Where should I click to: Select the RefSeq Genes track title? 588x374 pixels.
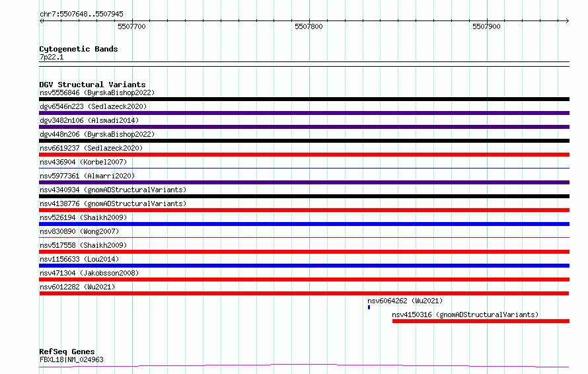(67, 352)
